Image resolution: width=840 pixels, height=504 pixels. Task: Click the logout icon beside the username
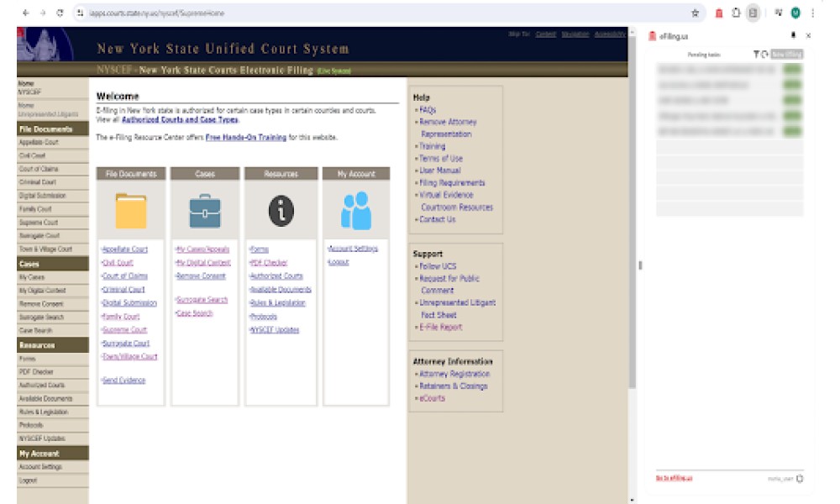tap(800, 478)
